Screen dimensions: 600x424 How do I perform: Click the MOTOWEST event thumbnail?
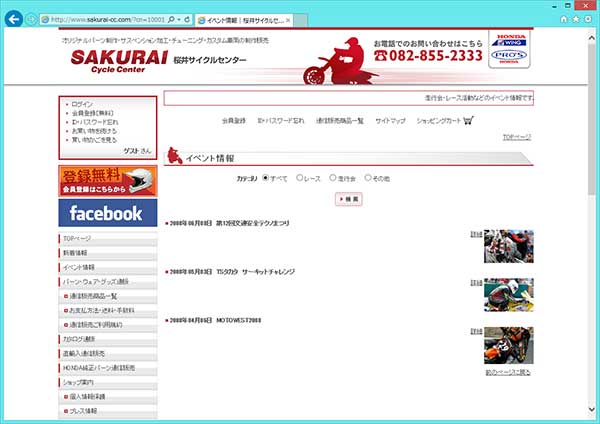[x=509, y=345]
